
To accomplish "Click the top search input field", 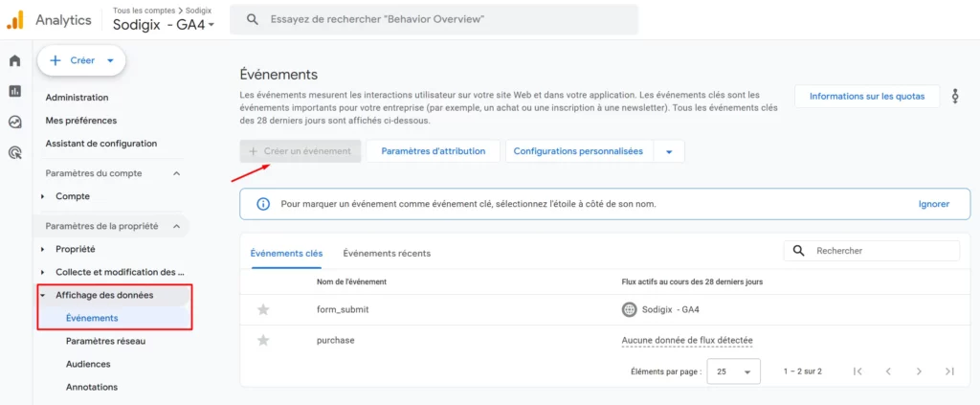I will pyautogui.click(x=434, y=19).
